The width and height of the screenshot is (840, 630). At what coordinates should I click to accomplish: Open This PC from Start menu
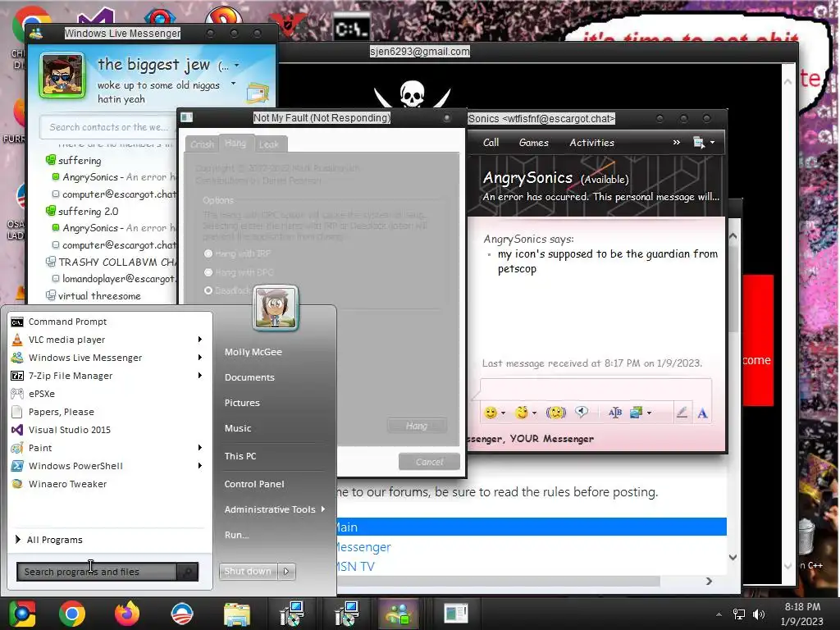(240, 456)
